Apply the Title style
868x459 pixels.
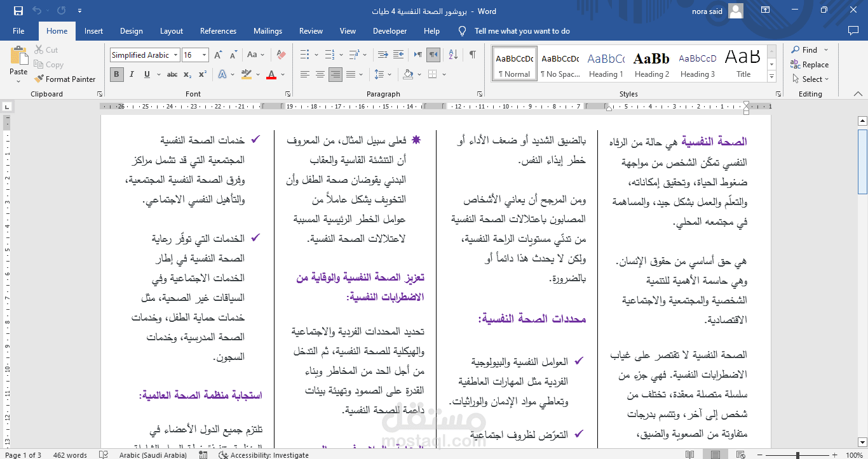click(x=743, y=64)
